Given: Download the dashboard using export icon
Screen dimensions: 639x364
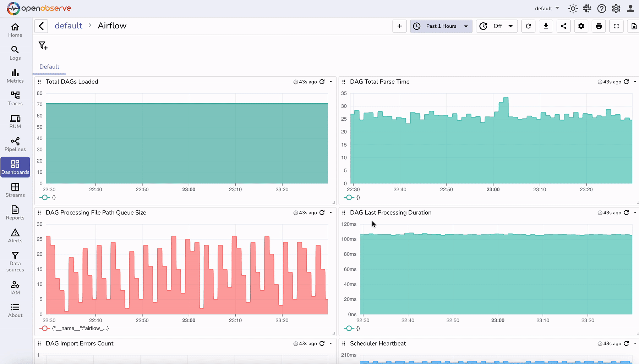Looking at the screenshot, I should 546,26.
